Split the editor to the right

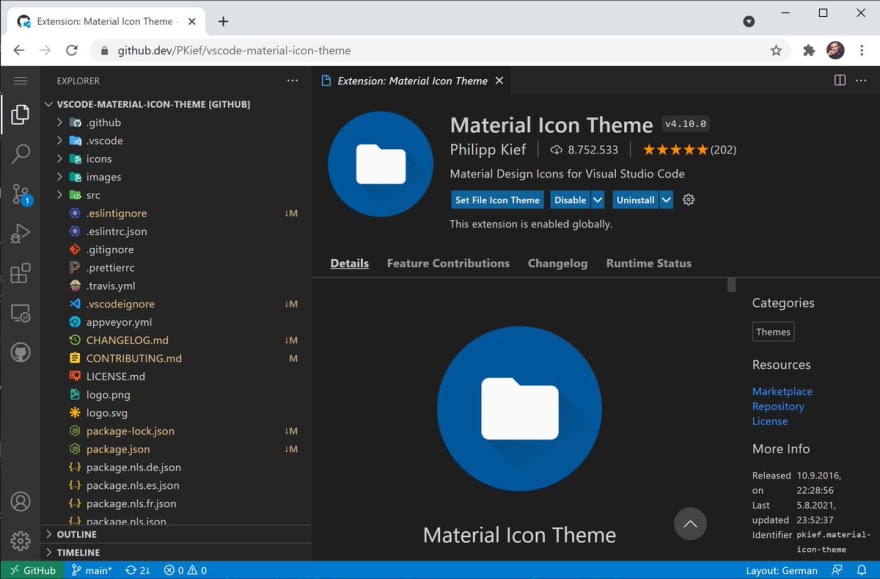(840, 80)
